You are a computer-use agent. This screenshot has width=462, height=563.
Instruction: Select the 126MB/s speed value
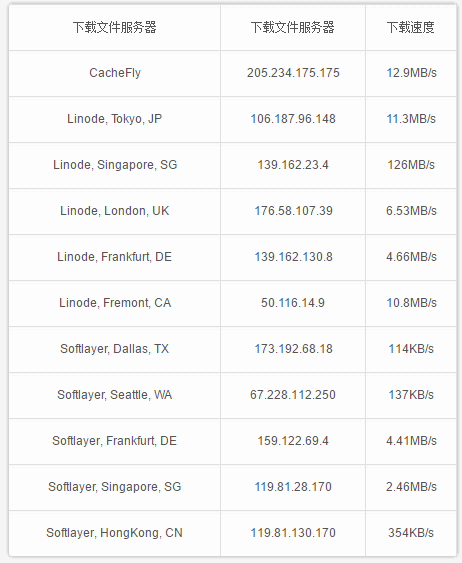[x=411, y=165]
